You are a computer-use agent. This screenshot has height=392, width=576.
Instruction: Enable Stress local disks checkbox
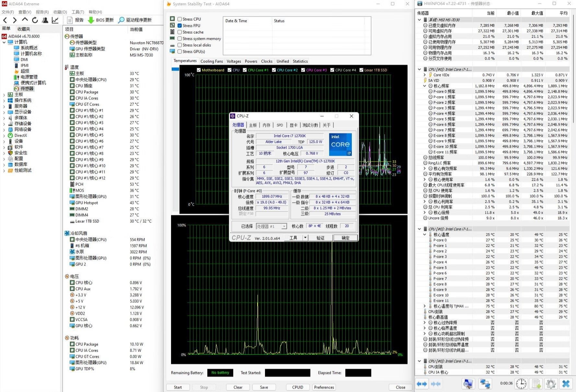click(x=180, y=45)
